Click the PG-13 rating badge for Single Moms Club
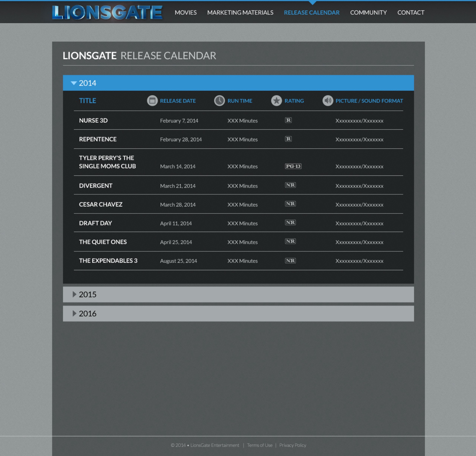 293,166
